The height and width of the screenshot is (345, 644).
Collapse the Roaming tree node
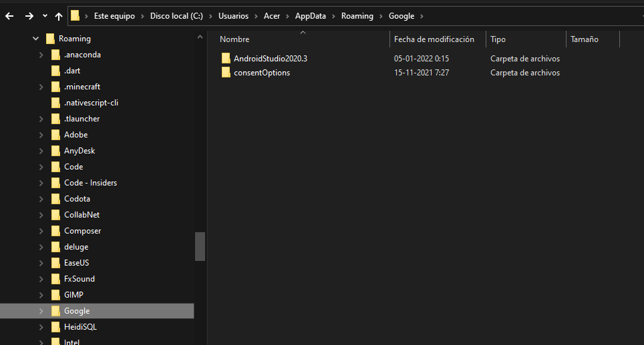pyautogui.click(x=36, y=39)
